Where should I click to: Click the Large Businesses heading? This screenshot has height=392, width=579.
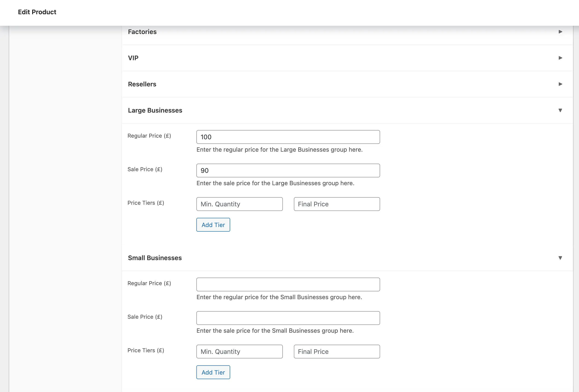[x=155, y=110]
